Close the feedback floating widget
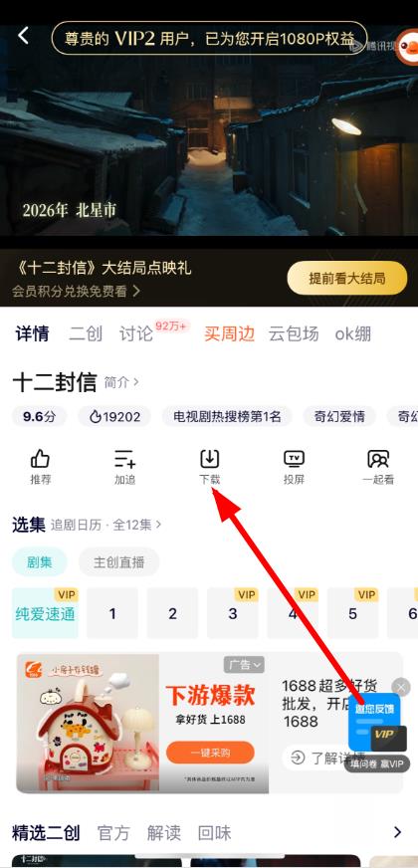Screen dimensions: 418x868 pos(401,688)
